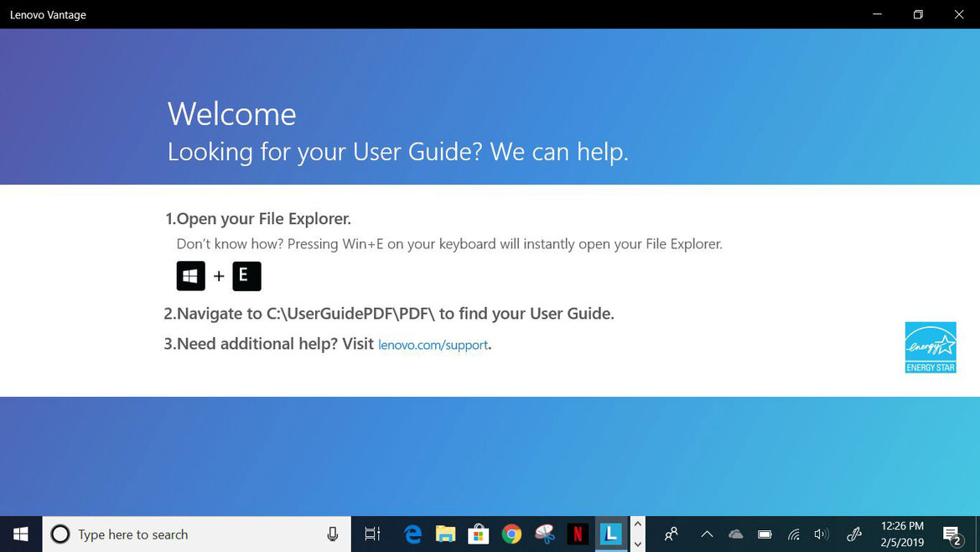Screen dimensions: 980x552
Task: Open the lenovo.com/support link
Action: click(433, 345)
